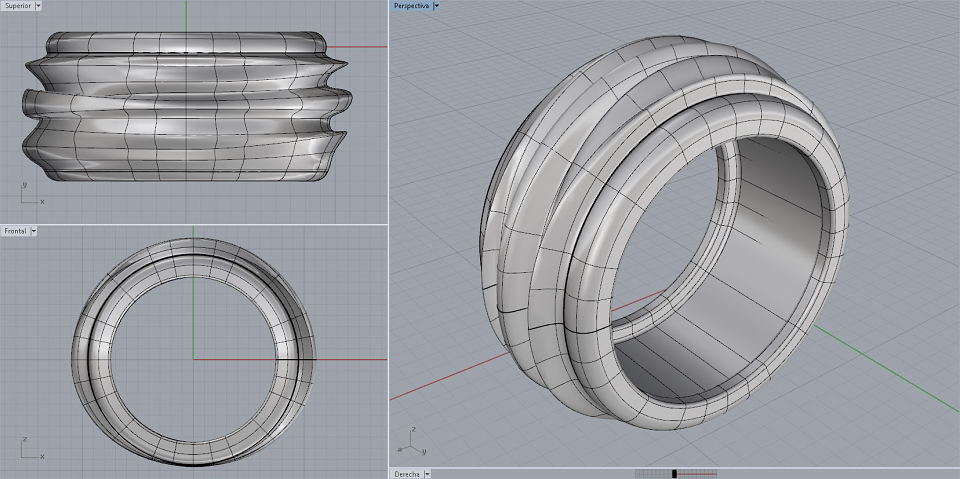Select the ring model in Perspectiva viewport

[664, 233]
